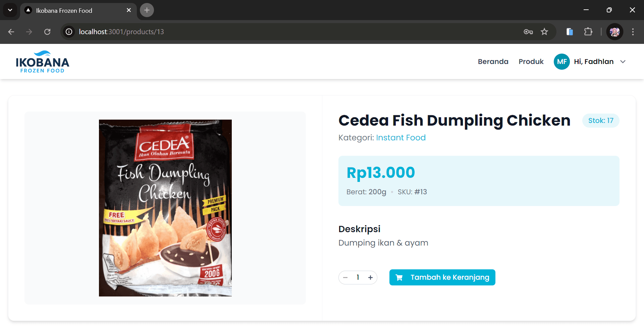This screenshot has height=335, width=644.
Task: Go to Beranda in the navigation
Action: [493, 62]
